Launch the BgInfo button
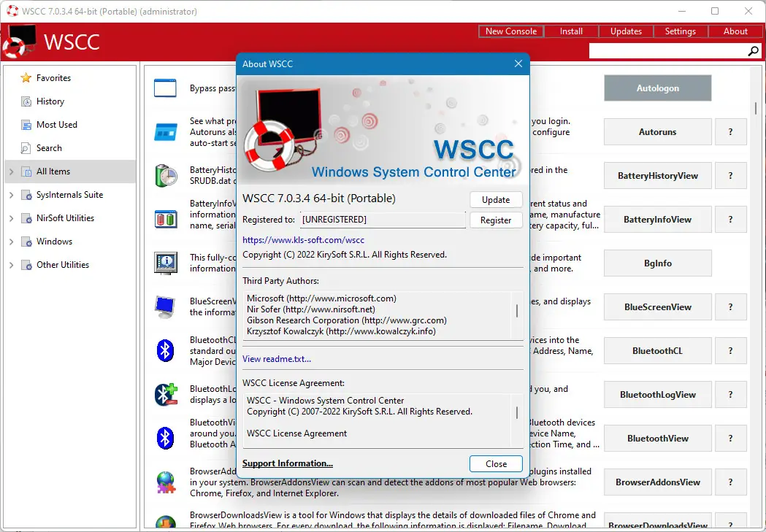The image size is (766, 532). 657,263
